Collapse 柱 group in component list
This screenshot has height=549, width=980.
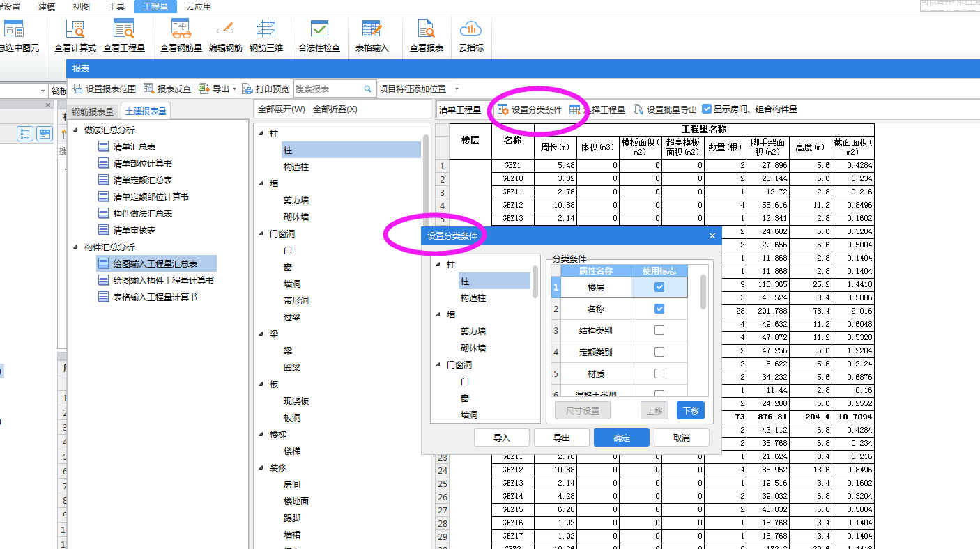[261, 133]
